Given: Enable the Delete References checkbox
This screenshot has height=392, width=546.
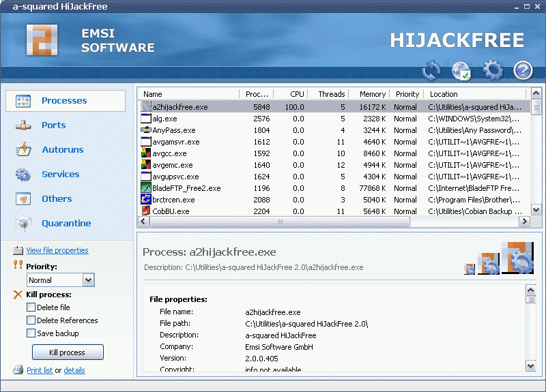Looking at the screenshot, I should click(31, 320).
